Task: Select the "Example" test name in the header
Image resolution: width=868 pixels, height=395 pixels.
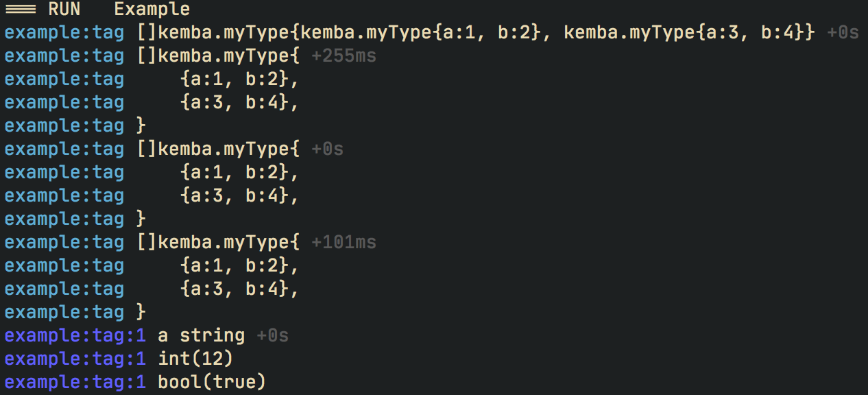Action: (x=152, y=9)
